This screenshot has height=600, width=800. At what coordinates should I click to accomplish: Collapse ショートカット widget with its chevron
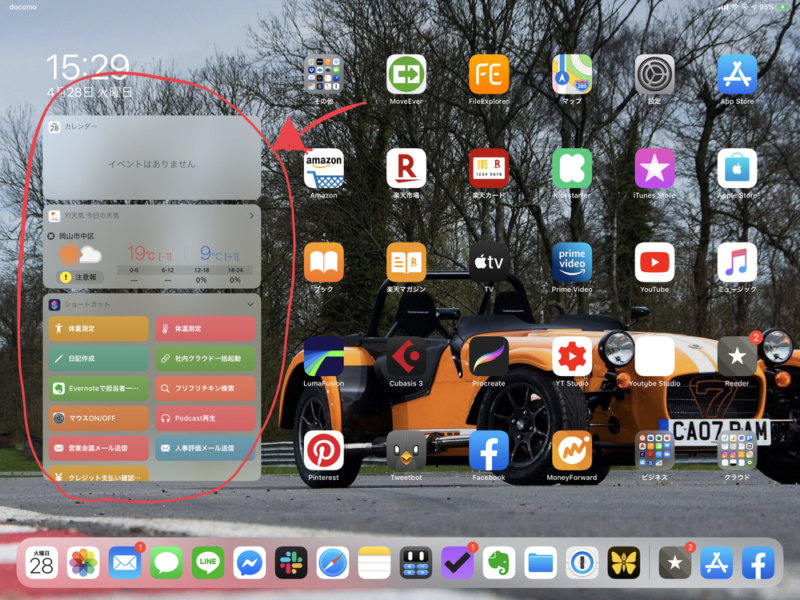[x=250, y=304]
